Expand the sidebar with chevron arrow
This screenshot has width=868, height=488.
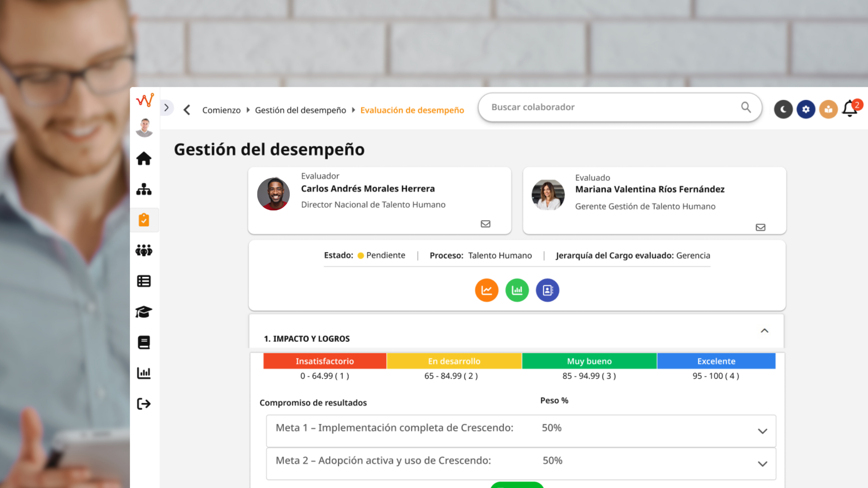click(166, 108)
